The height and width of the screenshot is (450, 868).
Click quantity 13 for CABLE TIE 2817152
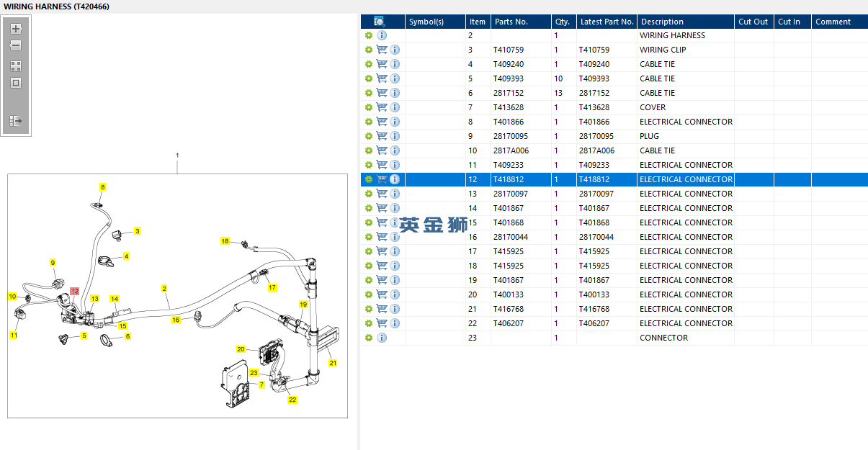pos(558,93)
